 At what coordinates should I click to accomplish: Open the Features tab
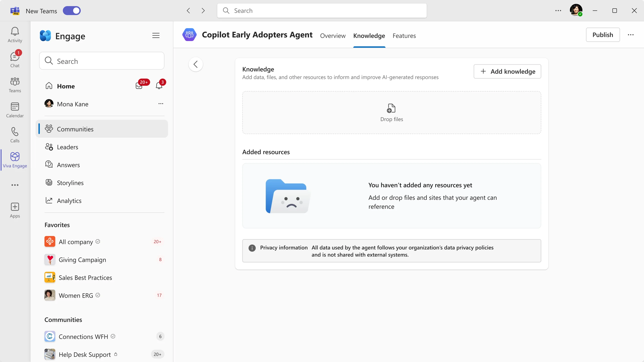click(x=404, y=36)
